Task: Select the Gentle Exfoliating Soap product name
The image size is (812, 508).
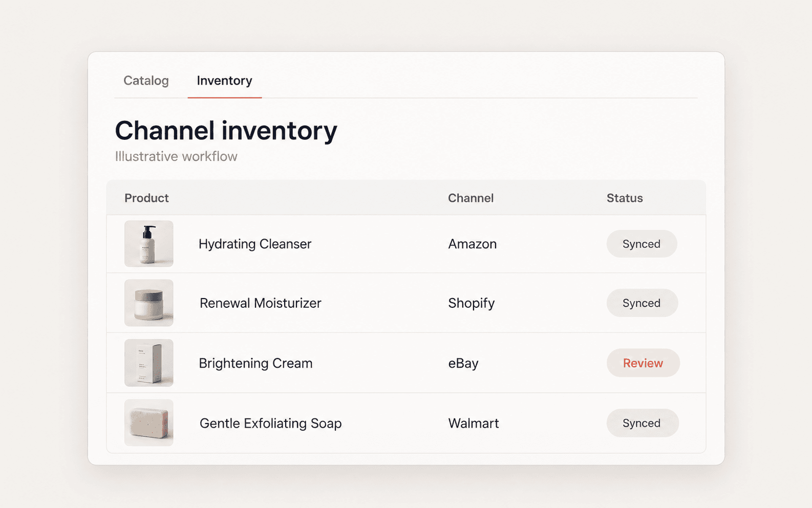Action: click(x=270, y=424)
